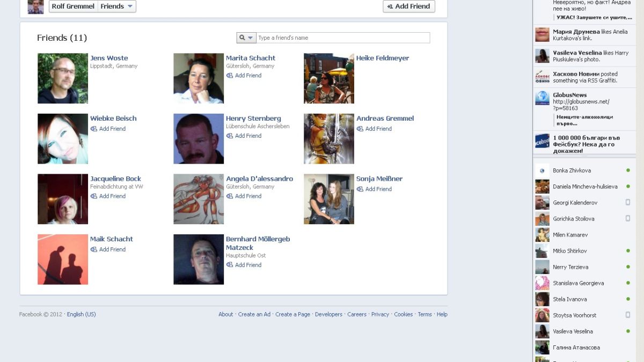Open Jens Woste's profile picture
The height and width of the screenshot is (362, 644).
pos(63,78)
